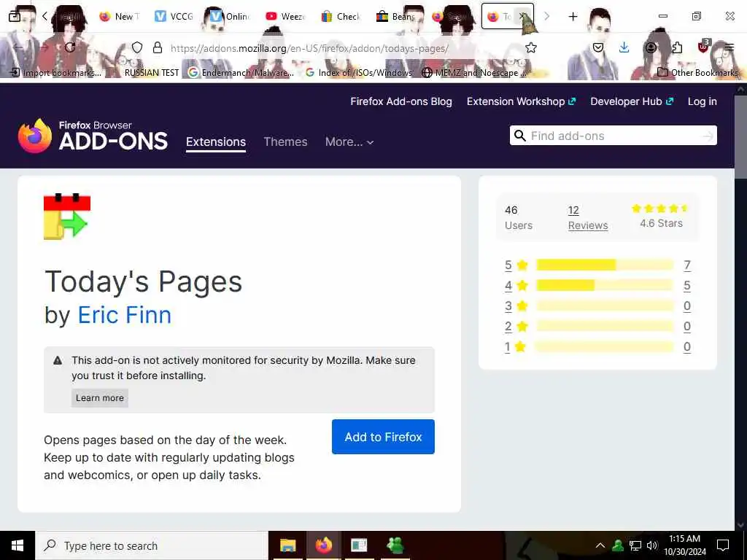Switch to the VCCG tab

tap(174, 17)
